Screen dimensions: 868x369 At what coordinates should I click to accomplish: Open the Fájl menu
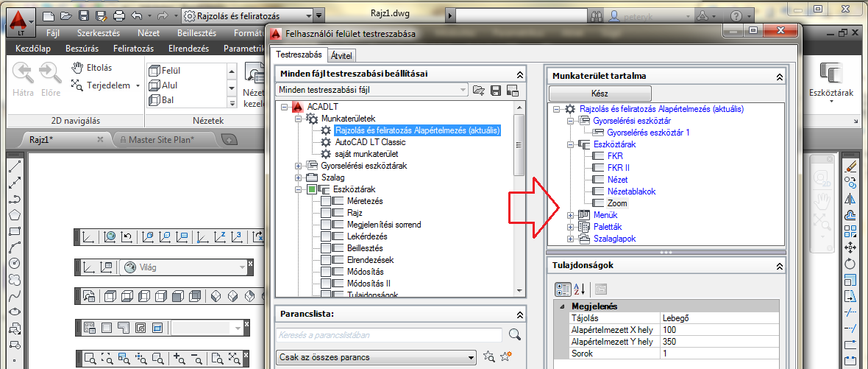click(53, 32)
